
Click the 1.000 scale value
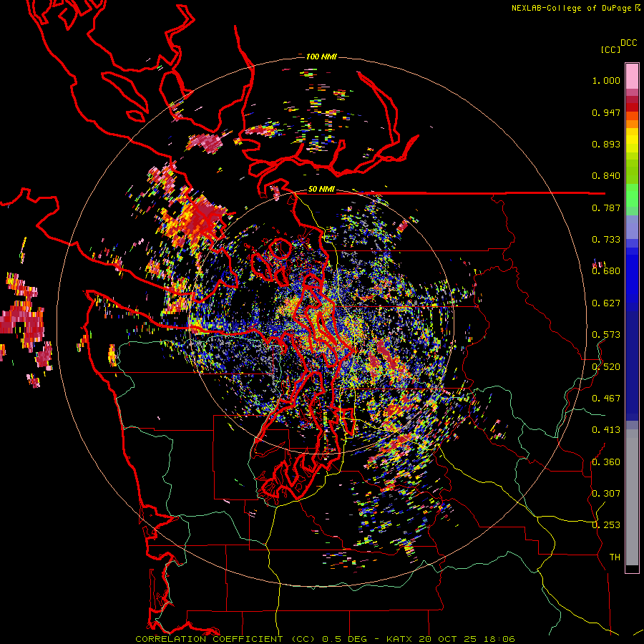tap(606, 80)
